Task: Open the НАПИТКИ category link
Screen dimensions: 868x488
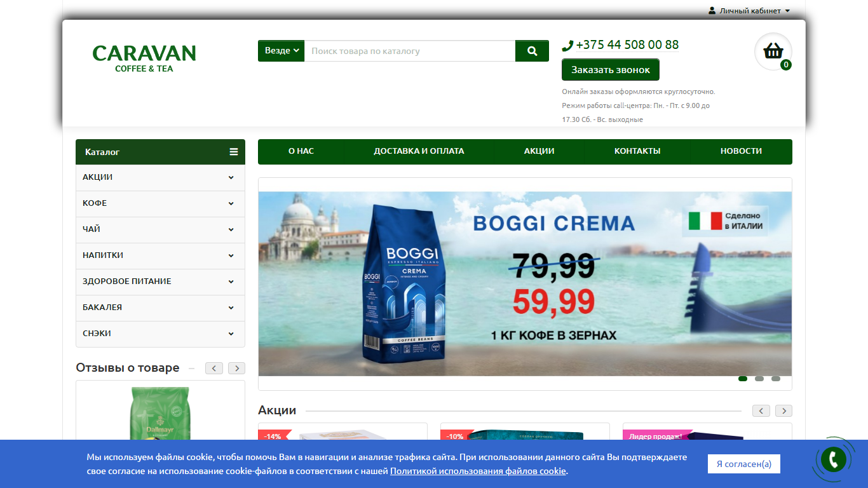Action: point(103,255)
